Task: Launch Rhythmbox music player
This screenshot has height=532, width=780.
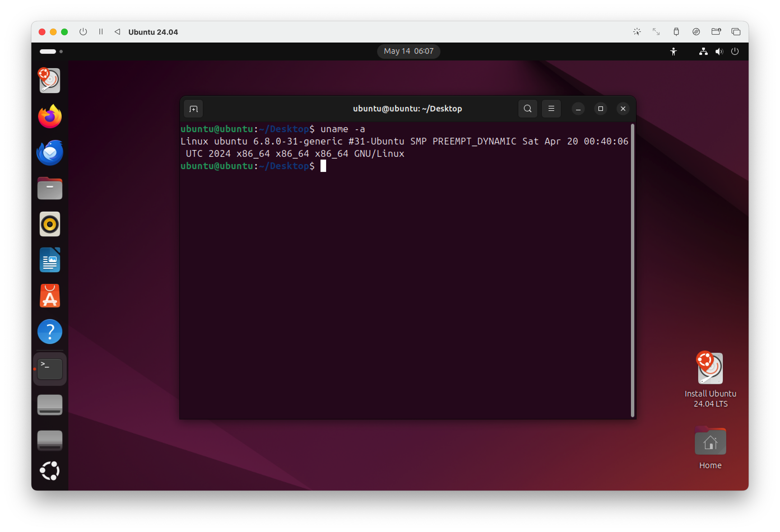Action: coord(50,224)
